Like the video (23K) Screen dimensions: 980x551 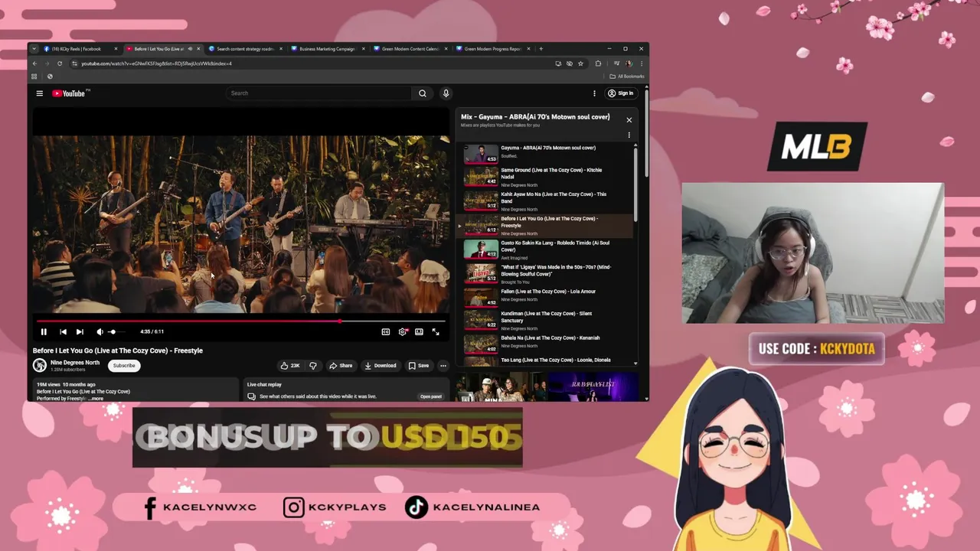[x=289, y=366]
